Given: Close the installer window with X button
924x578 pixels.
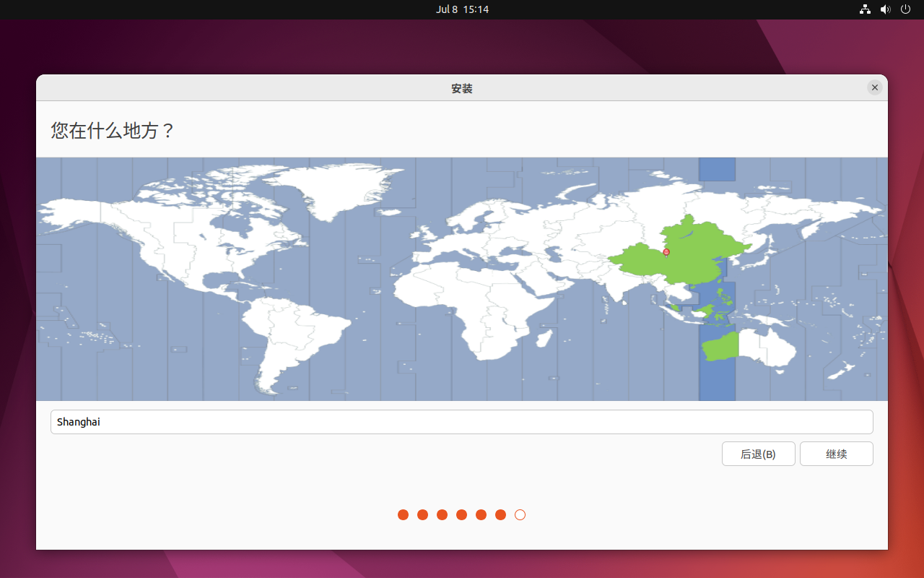Looking at the screenshot, I should click(875, 87).
